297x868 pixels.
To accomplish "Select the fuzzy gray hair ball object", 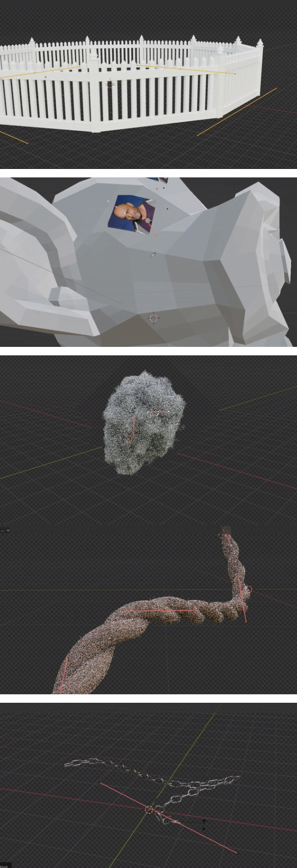I will click(x=143, y=424).
